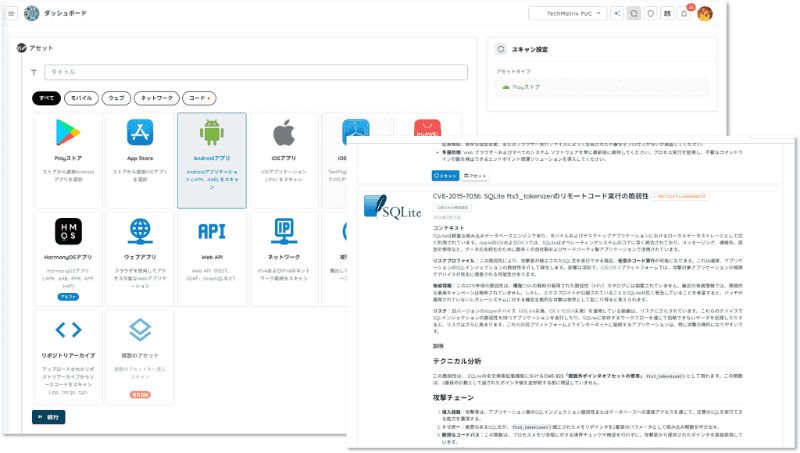This screenshot has width=800, height=453.
Task: Click the 続行 continue button
Action: coord(48,417)
